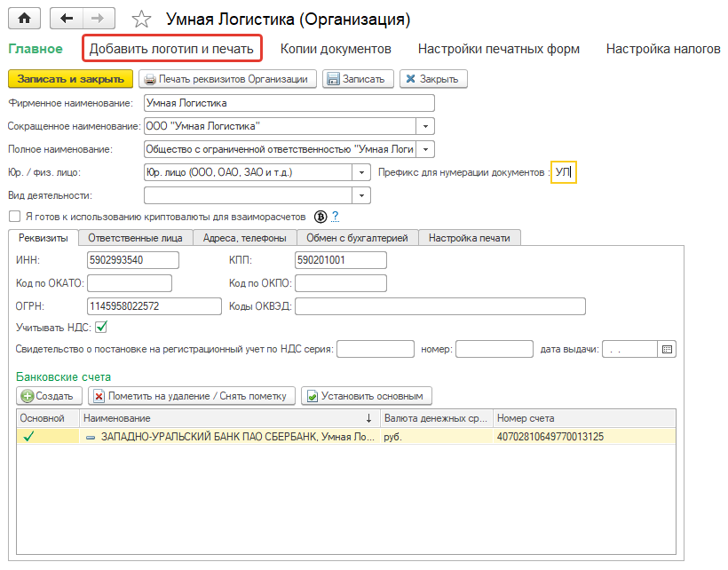Screen dimensions: 728x570
Task: Click the Bitcoin cryptocurrency icon
Action: (x=320, y=217)
